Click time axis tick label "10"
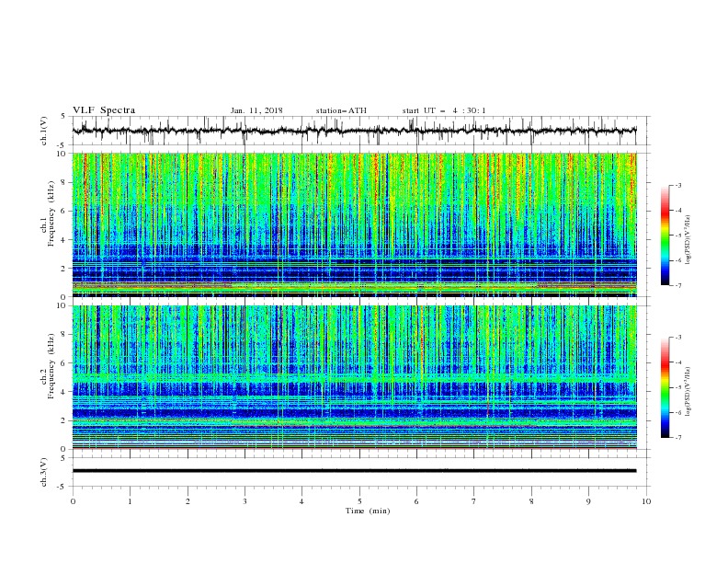Image resolution: width=728 pixels, height=563 pixels. pyautogui.click(x=646, y=501)
